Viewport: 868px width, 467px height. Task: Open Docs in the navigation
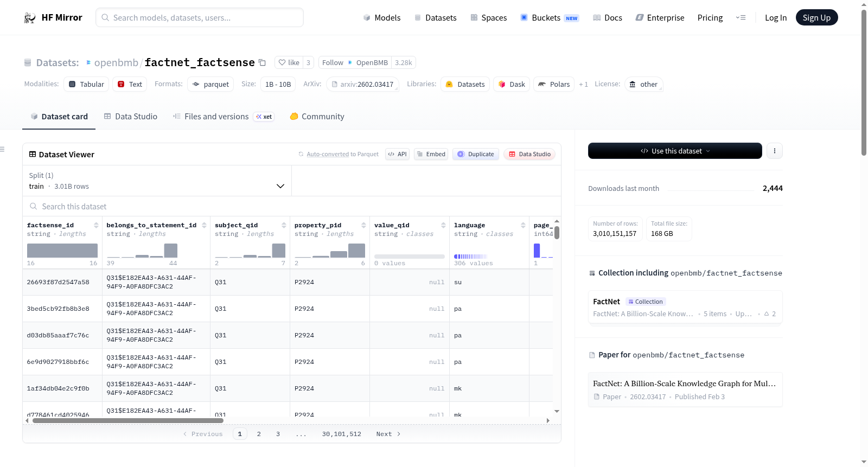608,18
